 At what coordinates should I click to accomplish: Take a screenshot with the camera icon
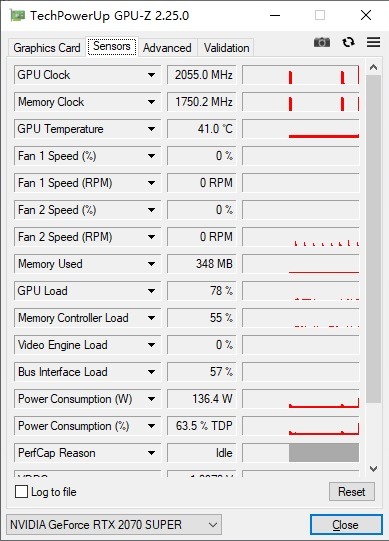point(322,42)
